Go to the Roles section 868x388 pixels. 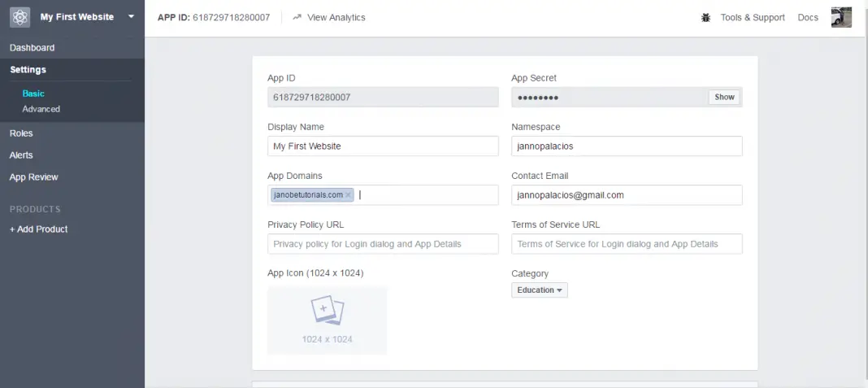(21, 133)
